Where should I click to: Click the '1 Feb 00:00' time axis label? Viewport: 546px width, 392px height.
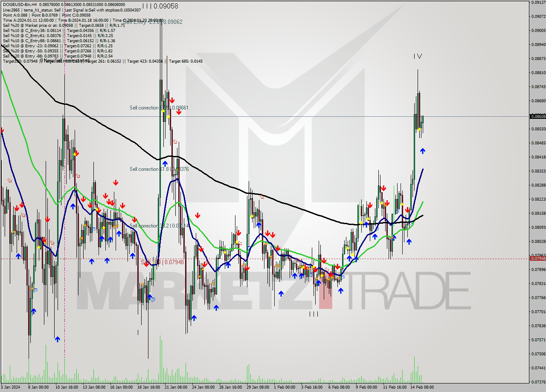point(285,387)
